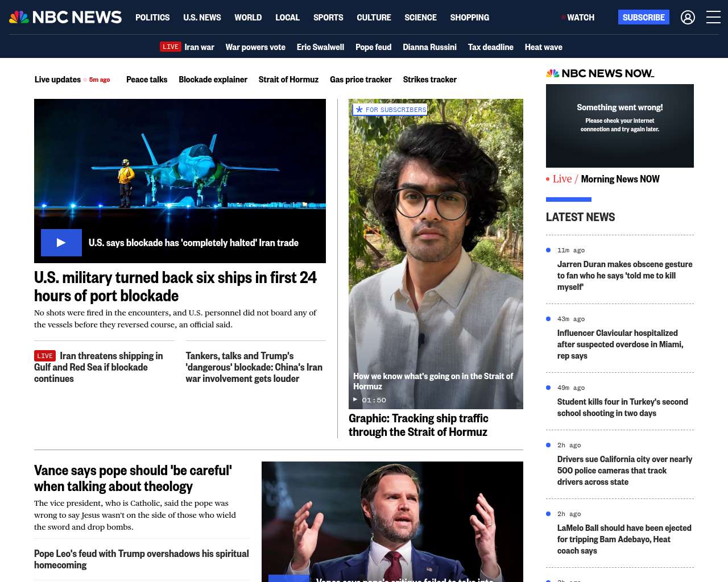728x582 pixels.
Task: Open Graphic: Tracking ship traffic story
Action: tap(418, 425)
